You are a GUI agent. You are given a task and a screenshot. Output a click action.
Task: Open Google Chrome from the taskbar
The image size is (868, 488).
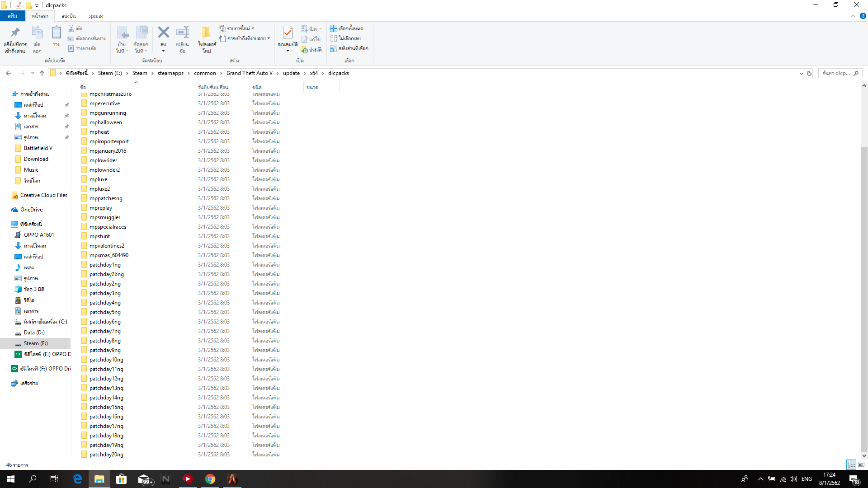click(210, 479)
